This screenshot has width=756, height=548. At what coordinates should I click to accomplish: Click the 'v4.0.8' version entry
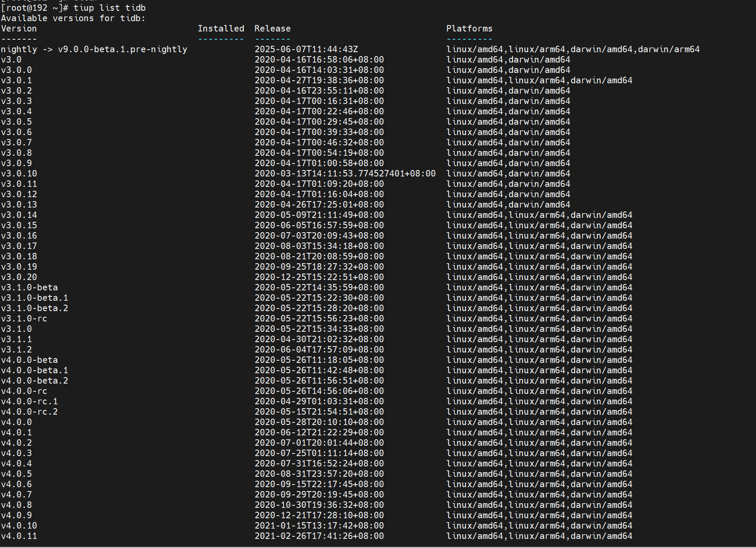[16, 505]
